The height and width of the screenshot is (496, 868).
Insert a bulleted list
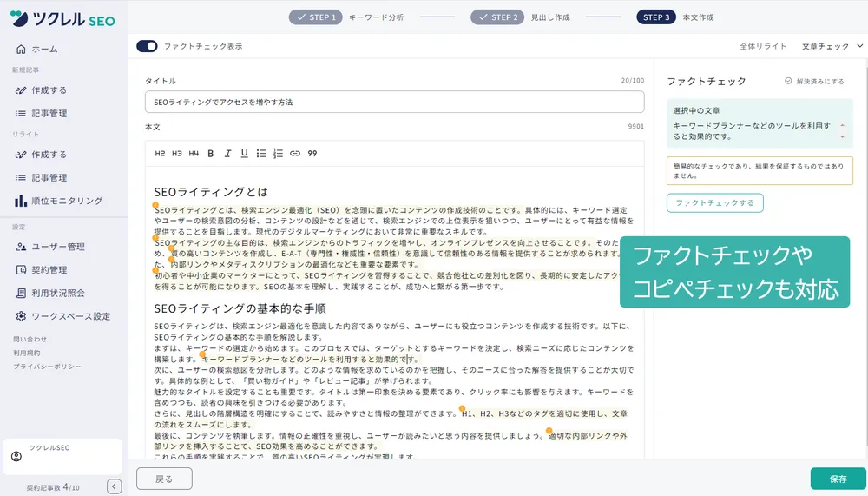261,154
